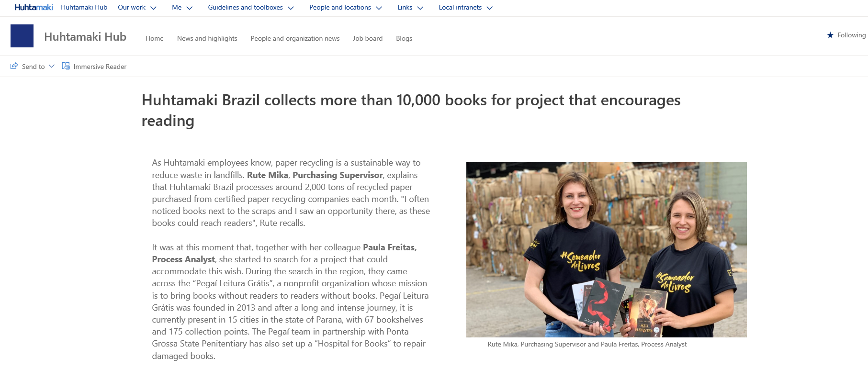Expand the Me menu chevron

pos(189,8)
